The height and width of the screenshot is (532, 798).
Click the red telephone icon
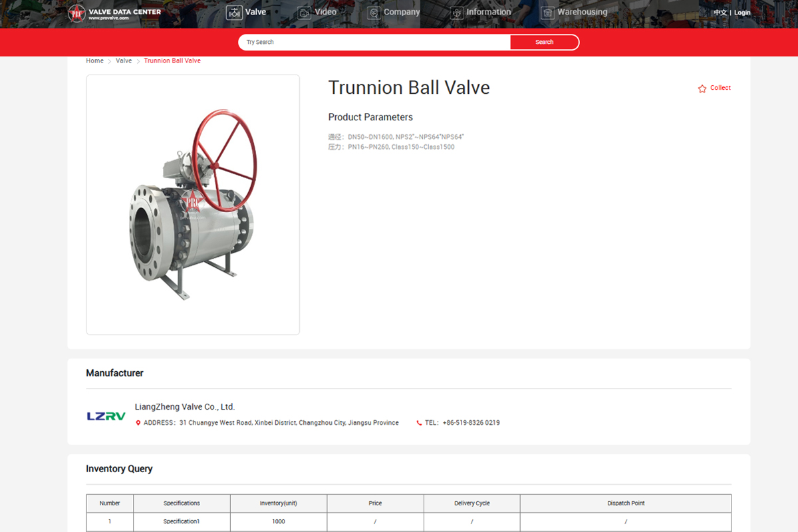tap(419, 423)
